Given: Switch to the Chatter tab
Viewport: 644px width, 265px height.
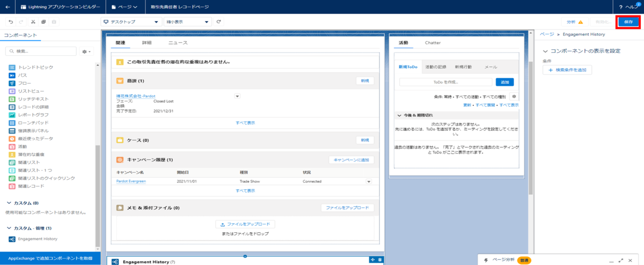Looking at the screenshot, I should click(x=433, y=42).
